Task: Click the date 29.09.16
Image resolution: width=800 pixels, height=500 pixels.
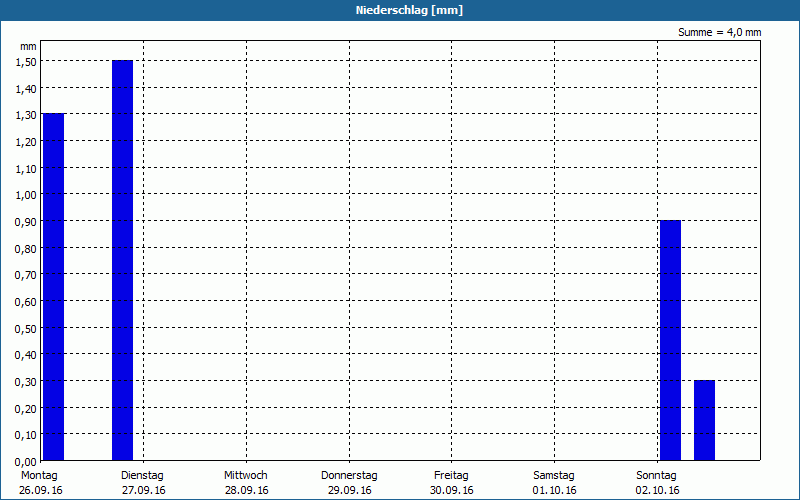Action: click(349, 490)
